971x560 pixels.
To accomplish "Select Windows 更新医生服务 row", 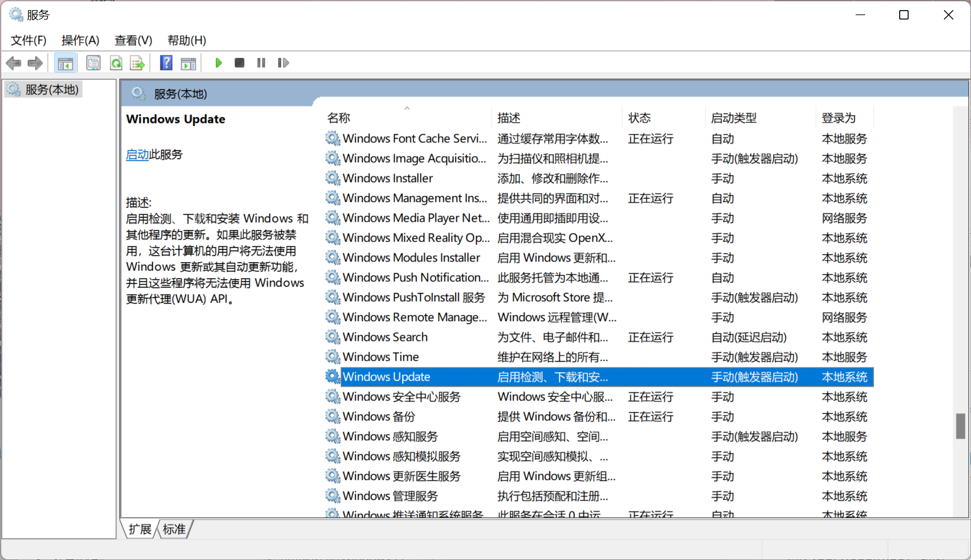I will (599, 476).
